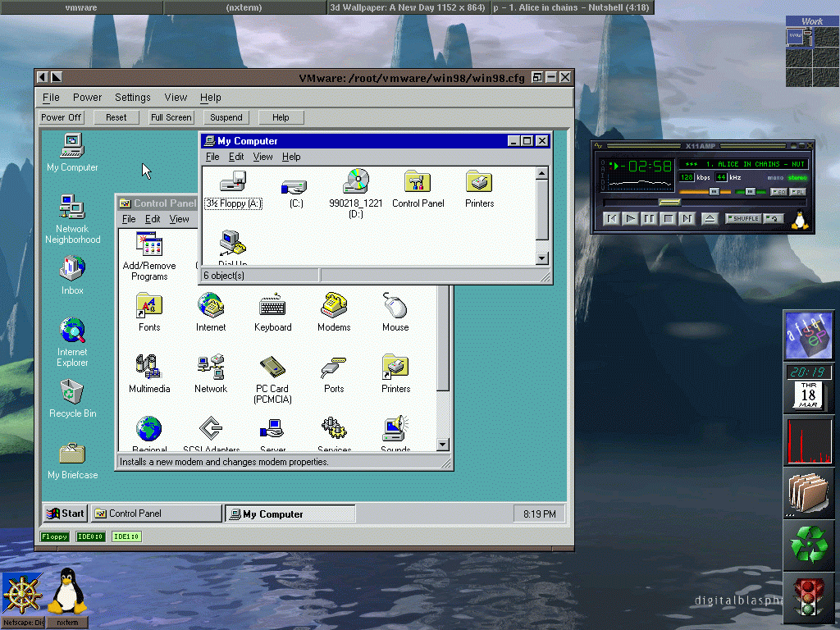
Task: Toggle the EQ equalizer button in X11AMP
Action: [778, 192]
